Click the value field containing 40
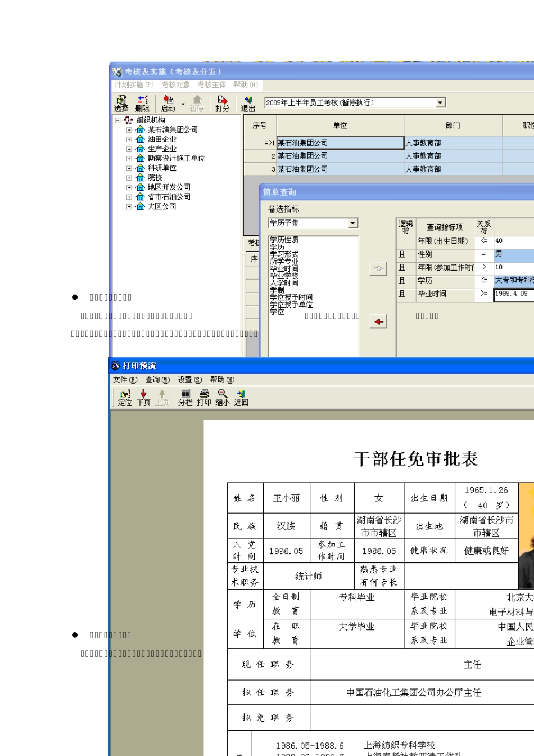The width and height of the screenshot is (534, 756). (x=514, y=241)
